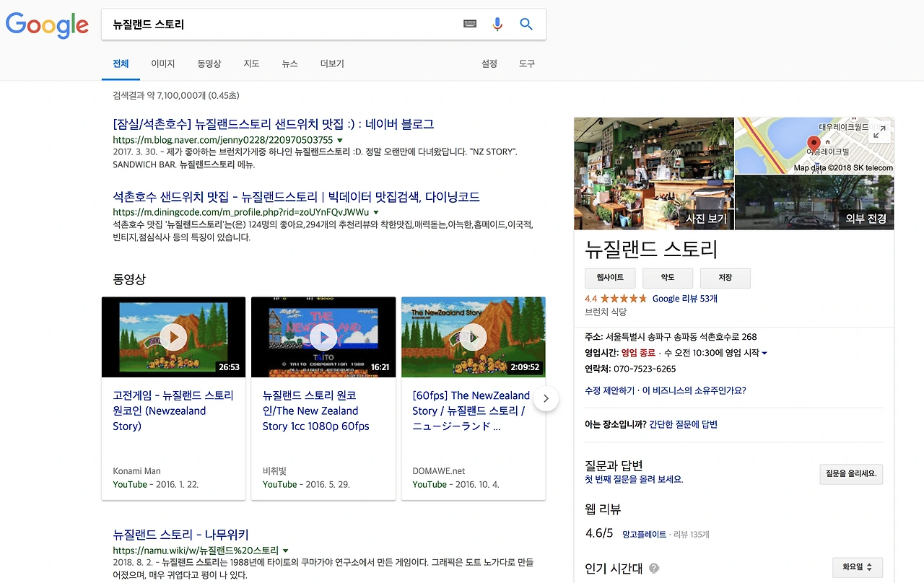
Task: Open the namu.wiki result options arrow
Action: pyautogui.click(x=286, y=551)
